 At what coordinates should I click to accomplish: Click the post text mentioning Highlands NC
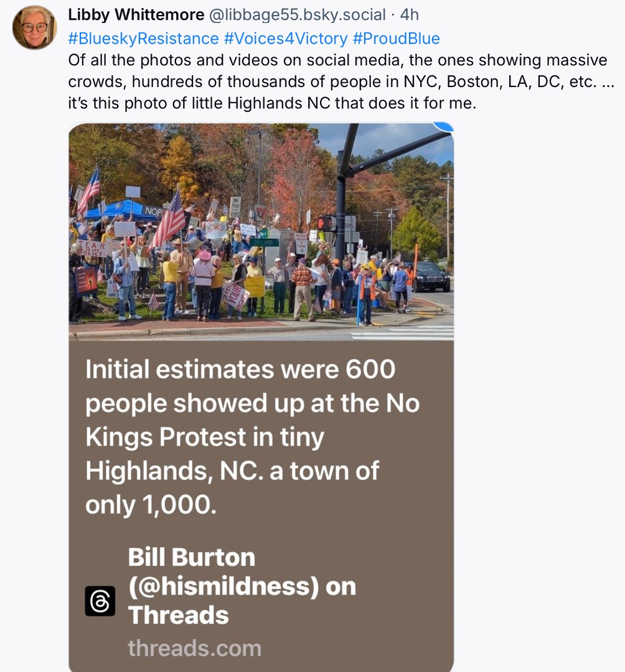(x=271, y=103)
